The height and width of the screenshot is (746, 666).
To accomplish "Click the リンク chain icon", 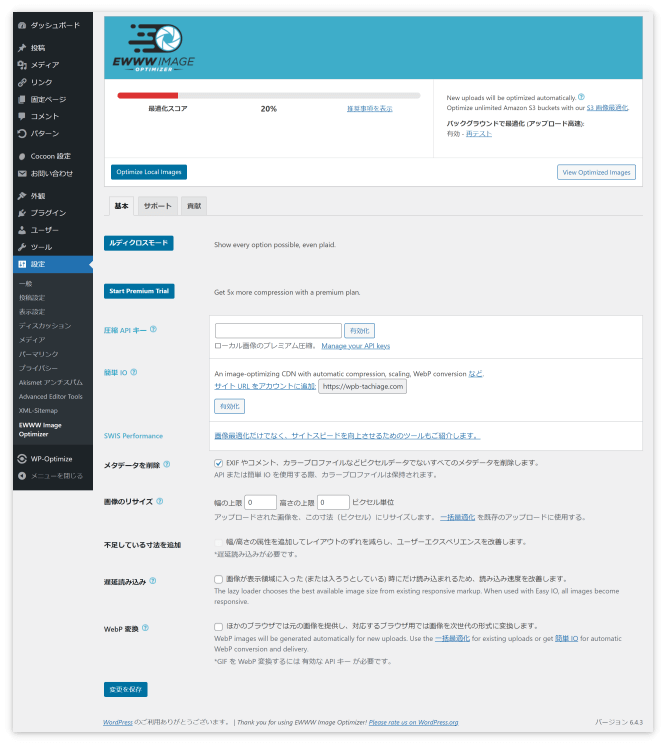I will [22, 82].
